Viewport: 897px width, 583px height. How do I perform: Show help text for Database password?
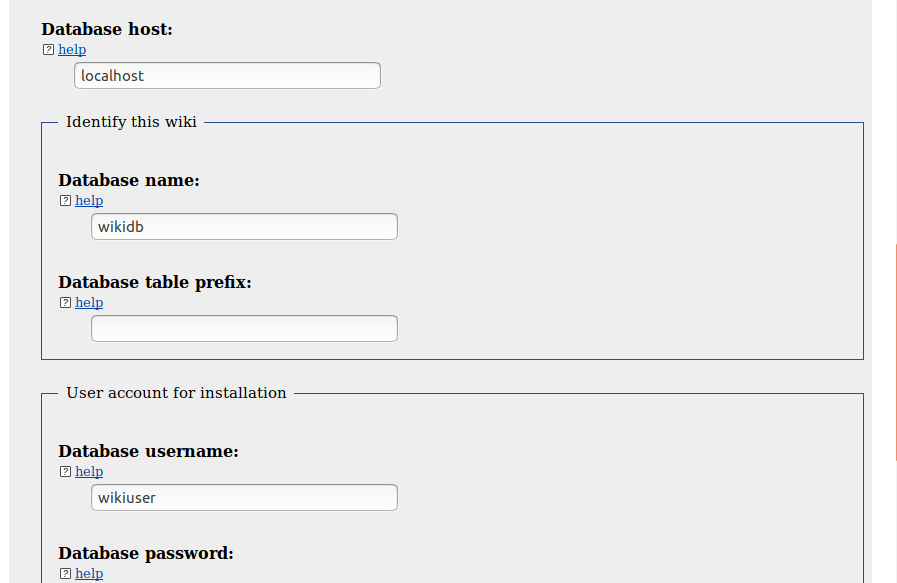(89, 574)
